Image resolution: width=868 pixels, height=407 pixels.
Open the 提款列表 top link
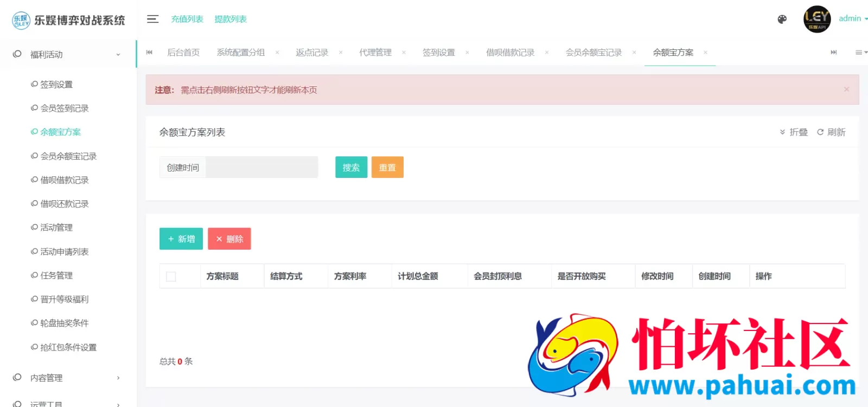231,19
